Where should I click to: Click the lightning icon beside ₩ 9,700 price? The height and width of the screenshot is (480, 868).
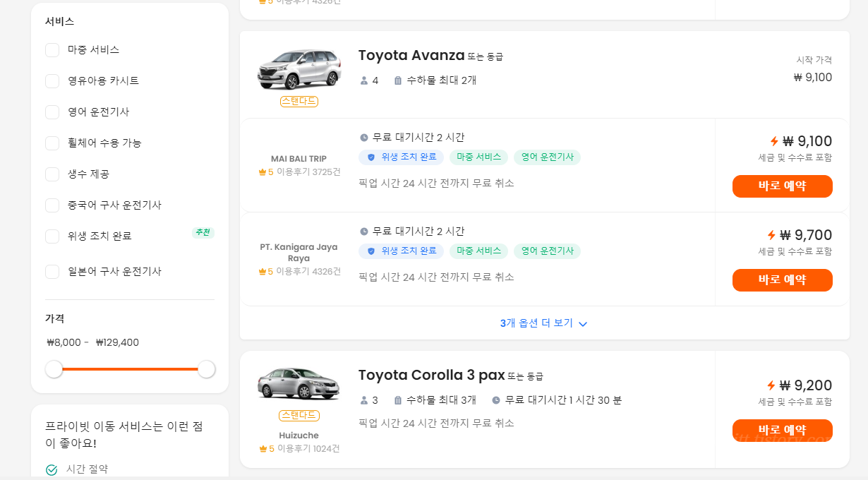coord(771,235)
